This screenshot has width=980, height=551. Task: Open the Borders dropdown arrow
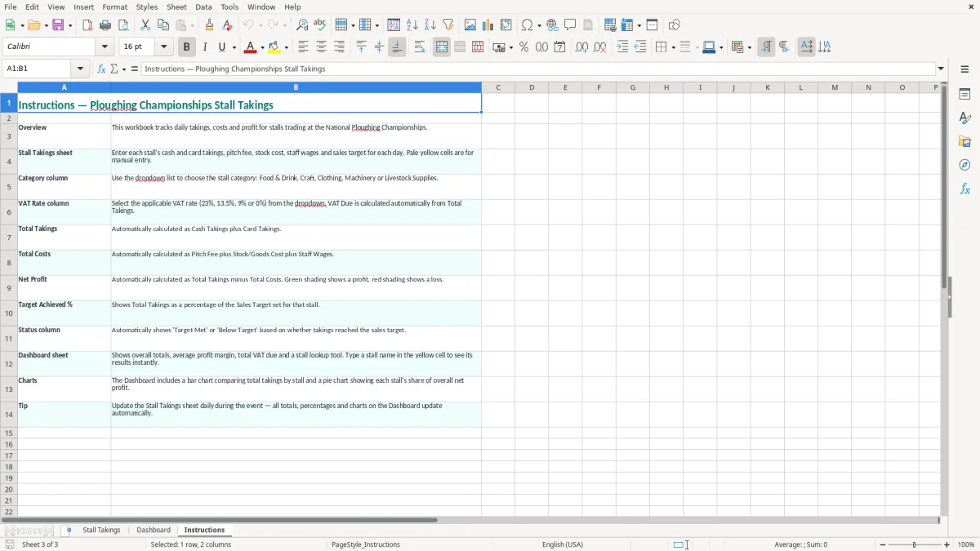673,47
